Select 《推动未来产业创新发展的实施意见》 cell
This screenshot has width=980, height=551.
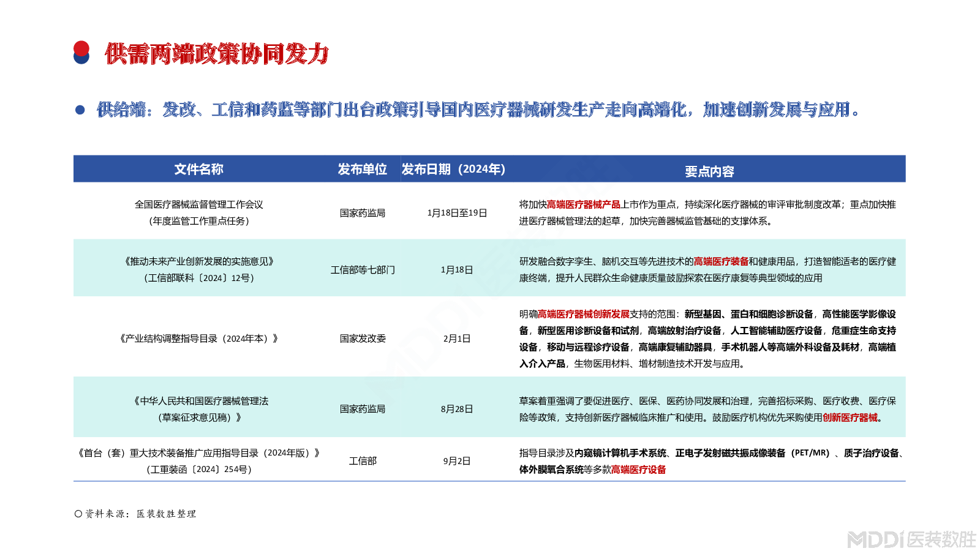tap(199, 261)
